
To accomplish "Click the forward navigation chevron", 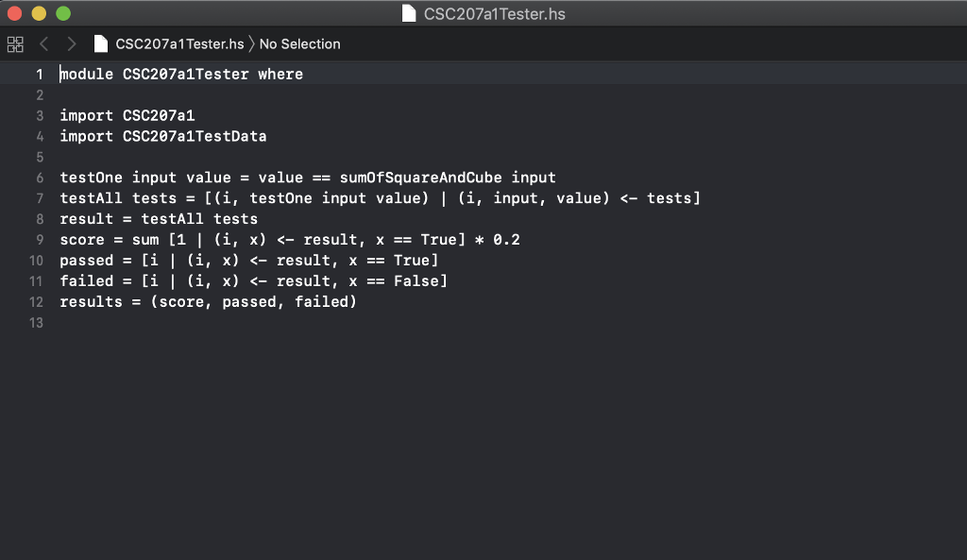I will (71, 43).
